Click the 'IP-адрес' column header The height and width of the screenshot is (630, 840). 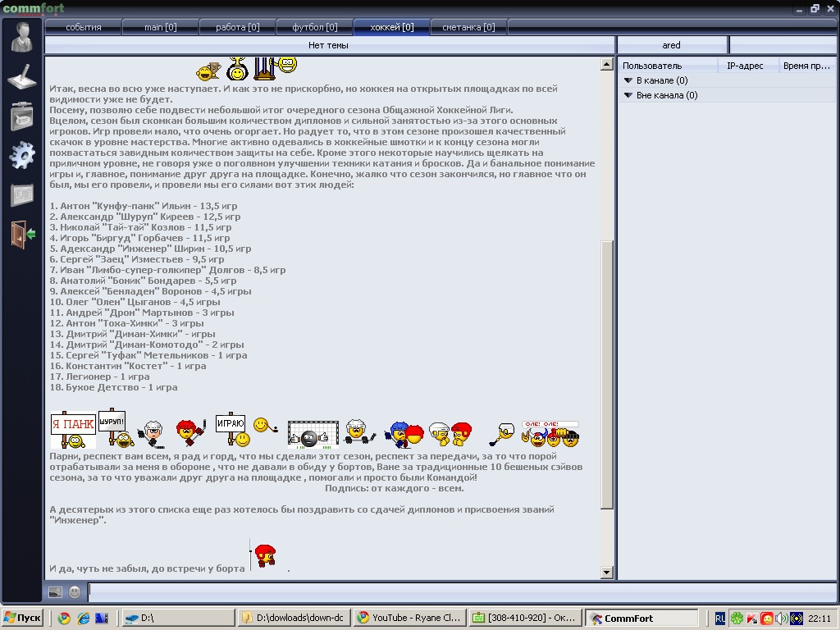click(745, 66)
